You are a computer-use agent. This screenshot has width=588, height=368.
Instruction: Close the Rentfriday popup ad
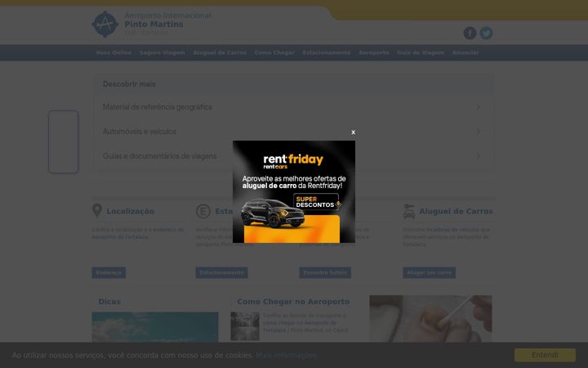click(x=353, y=132)
